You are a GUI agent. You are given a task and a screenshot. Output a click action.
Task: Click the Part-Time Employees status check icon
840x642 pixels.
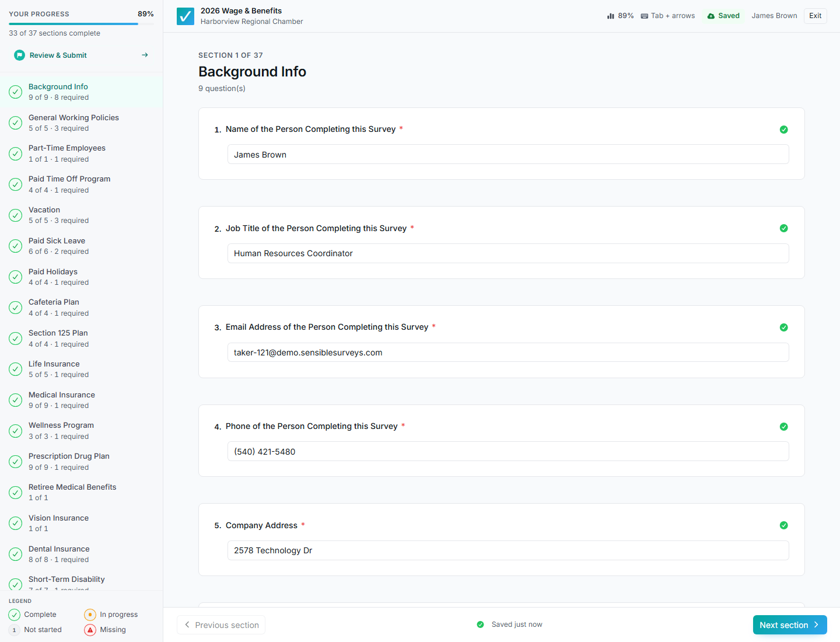(x=16, y=153)
